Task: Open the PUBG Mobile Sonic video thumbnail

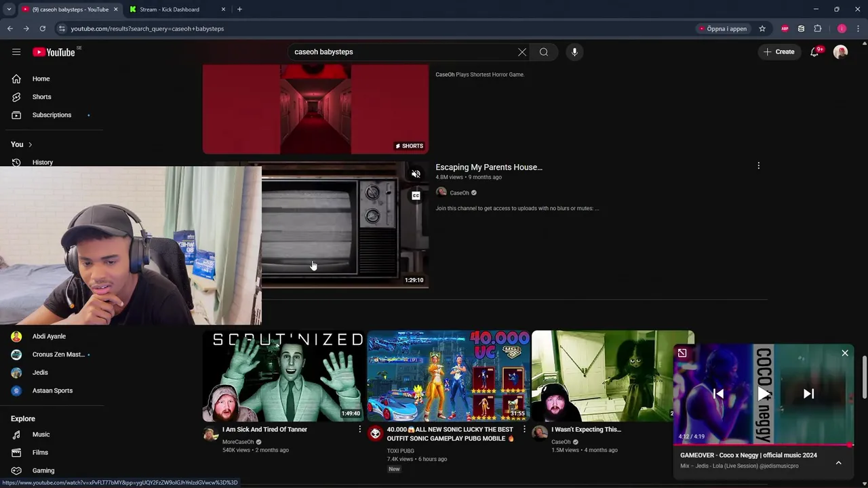Action: coord(448,376)
